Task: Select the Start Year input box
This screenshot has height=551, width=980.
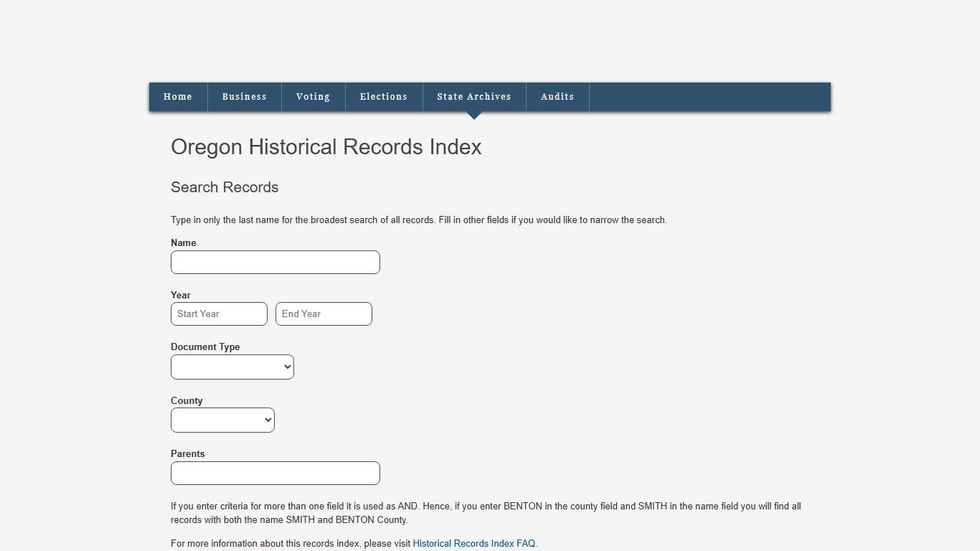Action: pyautogui.click(x=219, y=314)
